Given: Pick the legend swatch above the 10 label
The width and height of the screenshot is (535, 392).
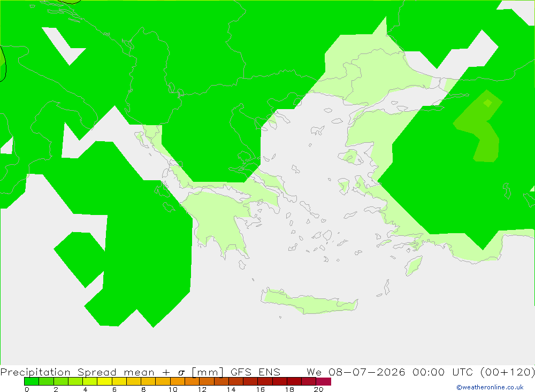Looking at the screenshot, I should [178, 381].
